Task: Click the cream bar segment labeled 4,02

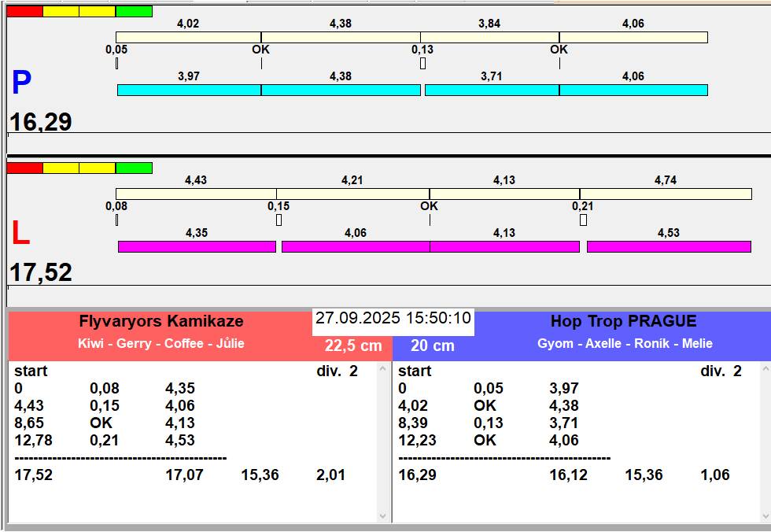Action: tap(188, 37)
